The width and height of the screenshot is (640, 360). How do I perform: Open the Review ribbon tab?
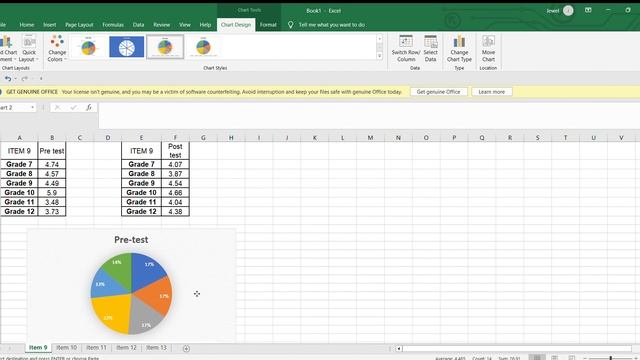pyautogui.click(x=162, y=25)
